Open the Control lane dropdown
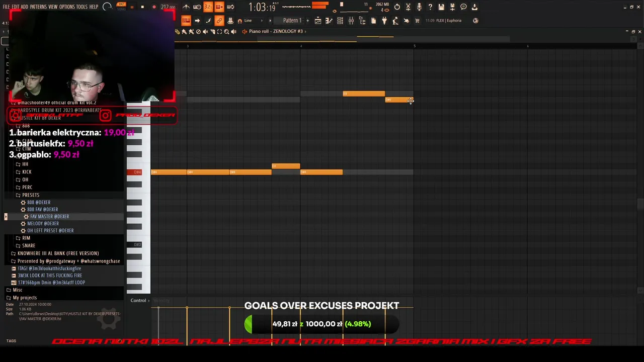Screen dimensions: 644x362 (x=140, y=301)
